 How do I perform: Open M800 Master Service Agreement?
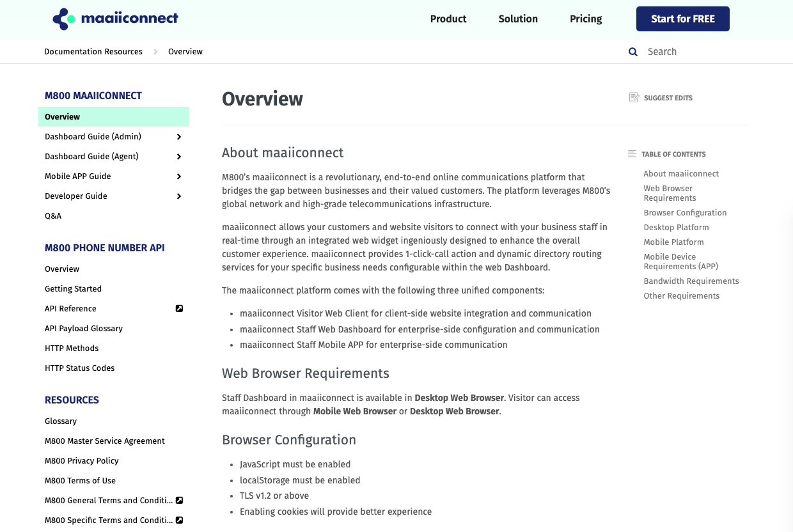[x=105, y=441]
